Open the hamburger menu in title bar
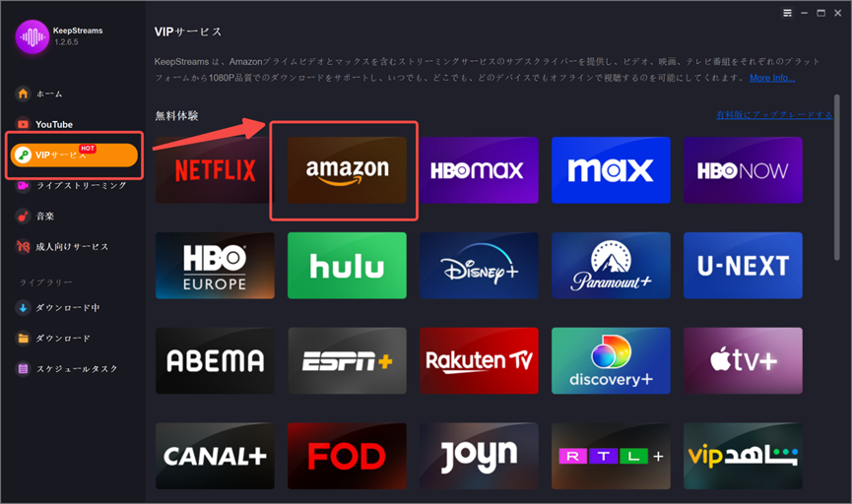This screenshot has width=852, height=504. [787, 13]
